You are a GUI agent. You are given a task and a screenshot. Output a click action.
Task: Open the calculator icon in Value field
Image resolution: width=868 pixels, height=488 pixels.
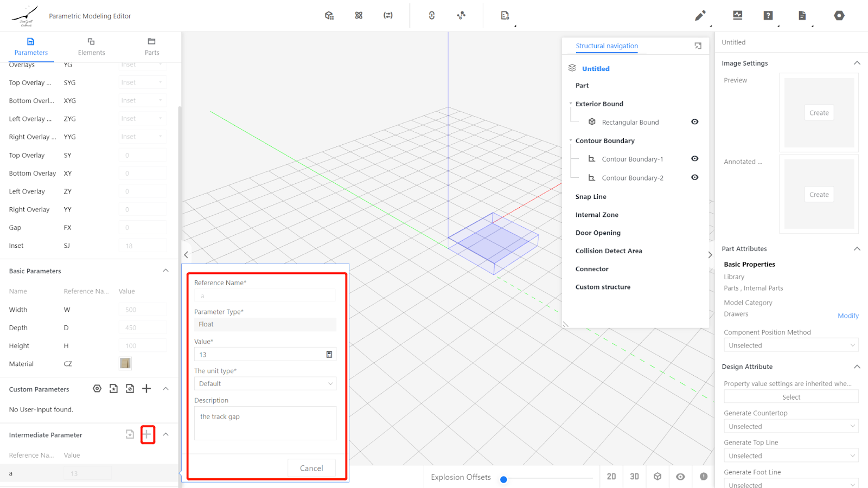329,355
